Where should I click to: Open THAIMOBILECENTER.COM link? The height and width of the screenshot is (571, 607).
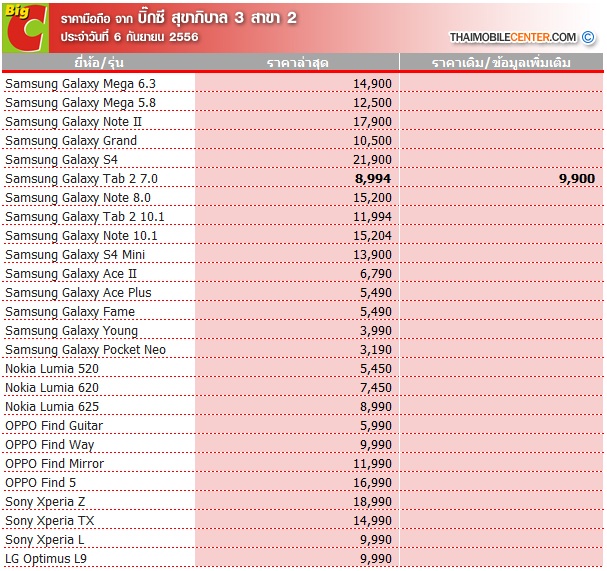coord(513,37)
